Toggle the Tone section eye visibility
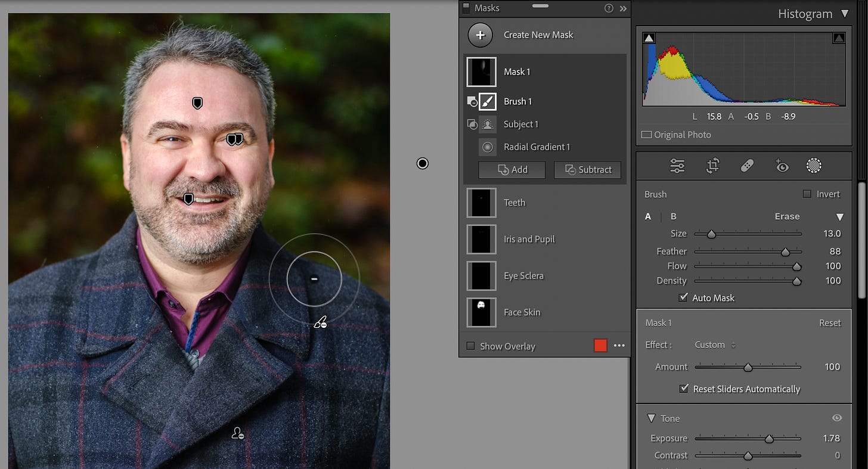The height and width of the screenshot is (469, 868). coord(837,418)
